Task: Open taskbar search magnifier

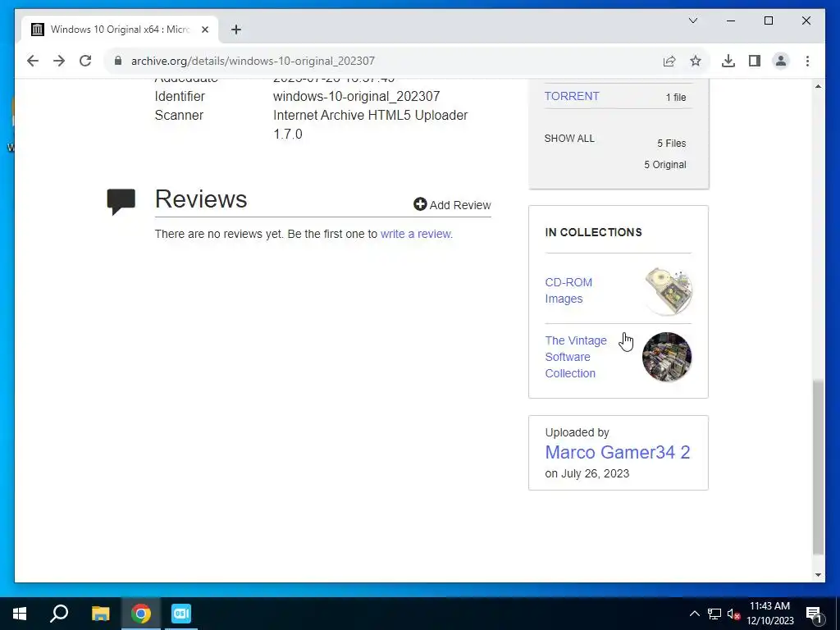Action: point(59,614)
